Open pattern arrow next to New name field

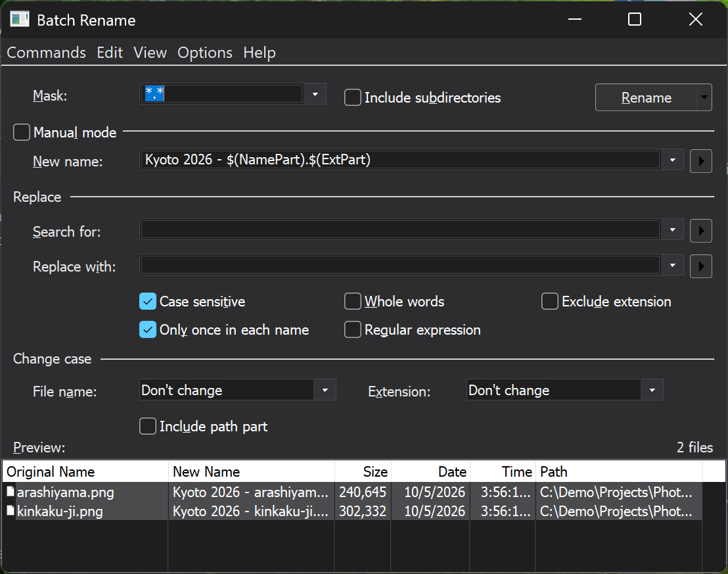point(700,161)
